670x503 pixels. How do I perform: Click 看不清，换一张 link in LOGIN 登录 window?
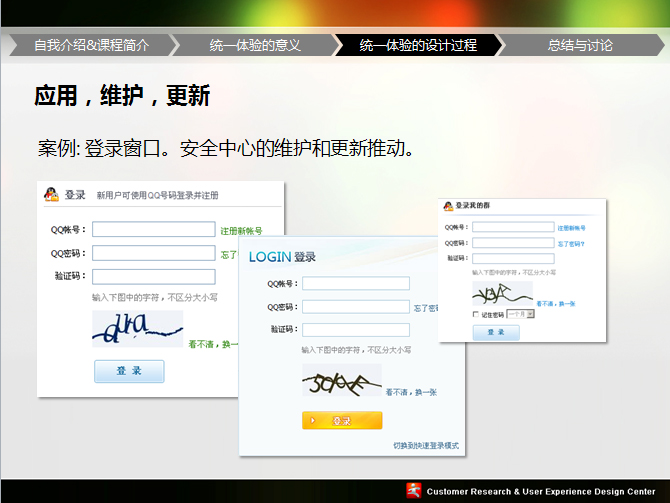point(411,392)
